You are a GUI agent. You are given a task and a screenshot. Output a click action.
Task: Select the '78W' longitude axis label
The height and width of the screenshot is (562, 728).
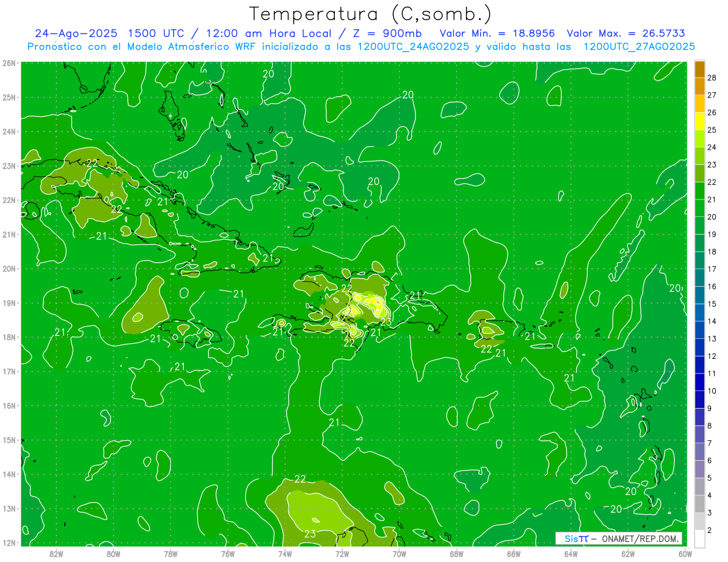170,554
